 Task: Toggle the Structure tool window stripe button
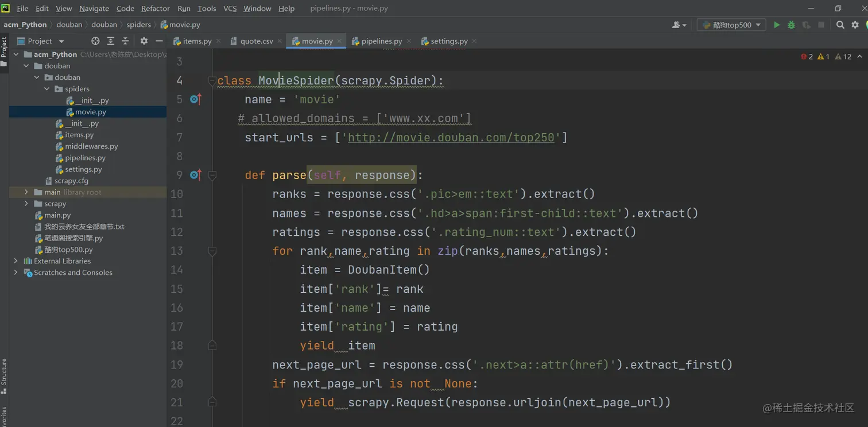pyautogui.click(x=4, y=376)
